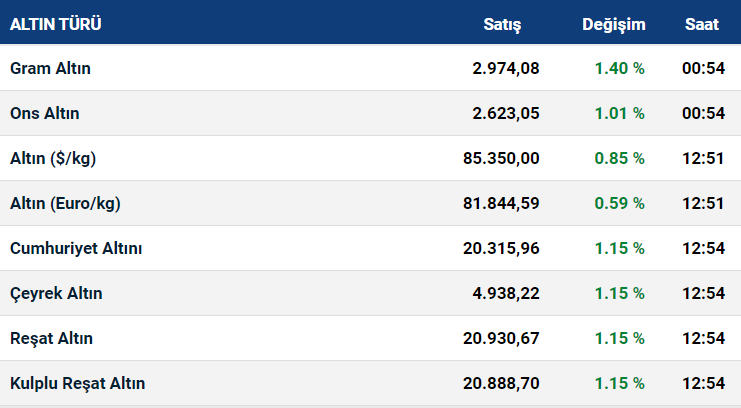Screen dimensions: 741x408
Task: Click the Reşat Altın name
Action: coord(51,339)
